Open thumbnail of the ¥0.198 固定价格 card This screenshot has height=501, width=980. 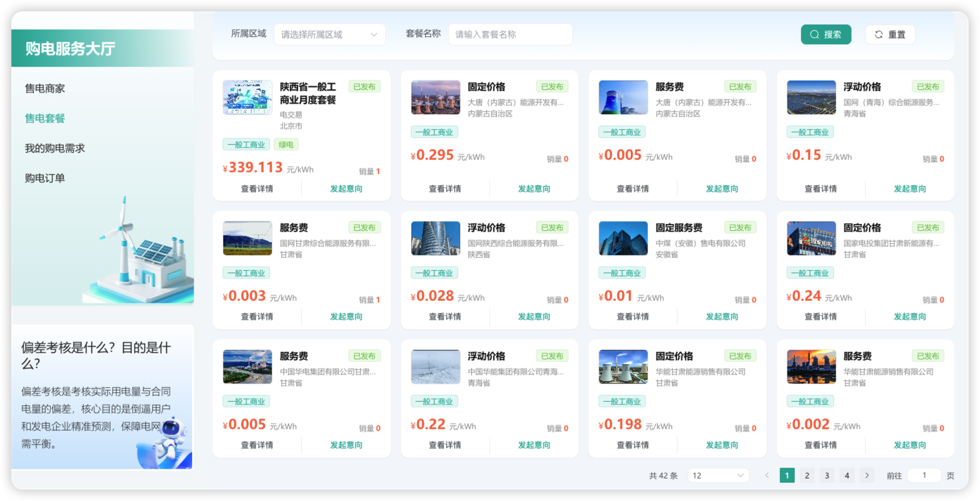tap(623, 367)
